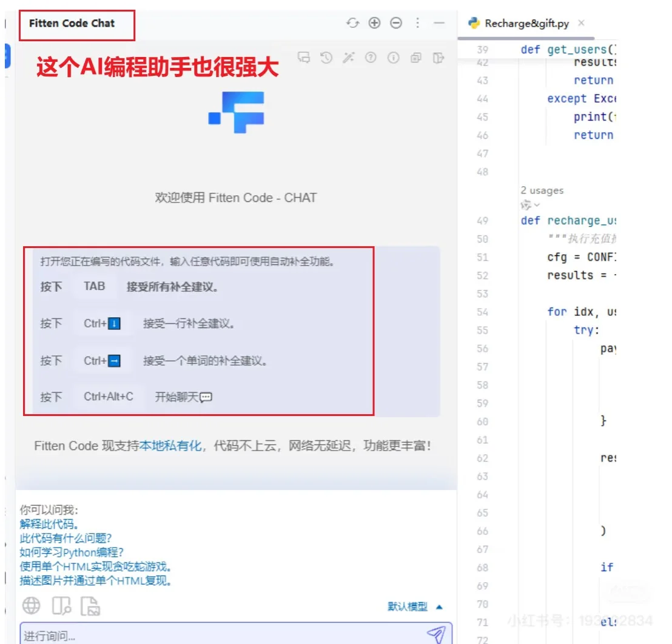Screen dimensions: 672x644
Task: Zoom in using the plus icon
Action: (x=374, y=23)
